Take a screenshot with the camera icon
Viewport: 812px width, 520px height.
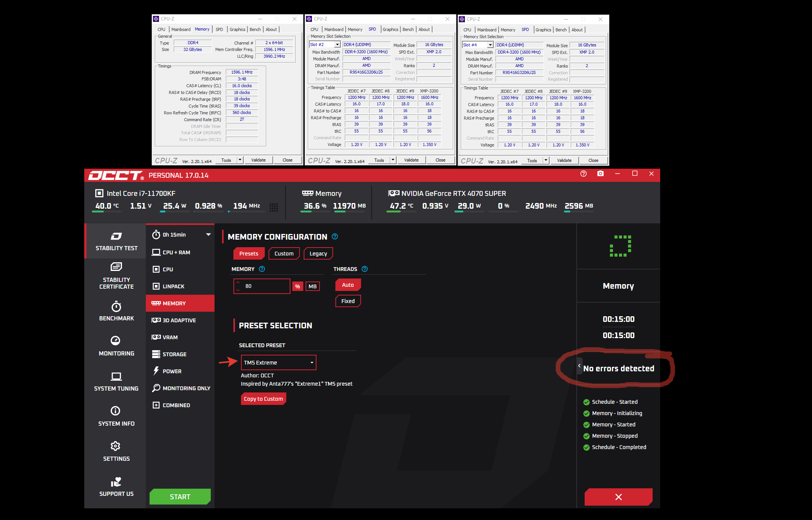pos(601,174)
